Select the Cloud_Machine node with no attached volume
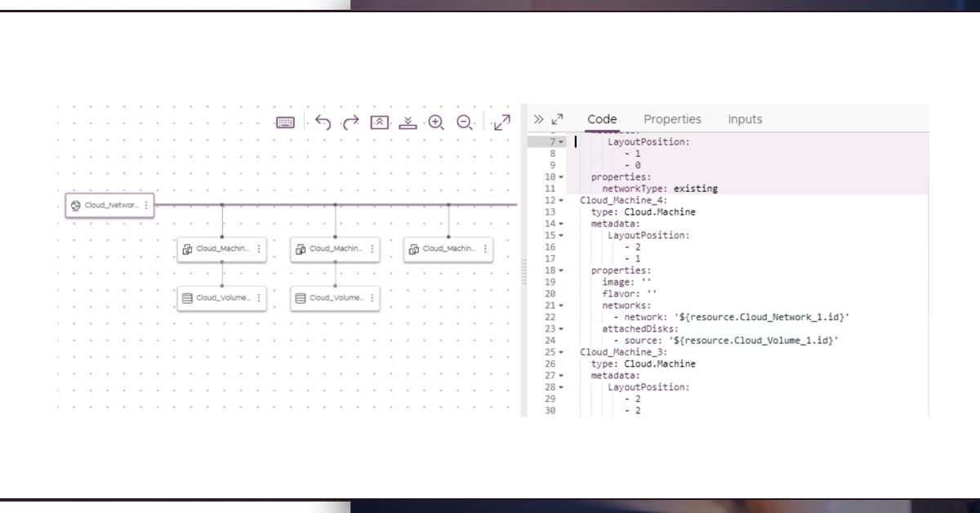This screenshot has width=980, height=513. pyautogui.click(x=448, y=248)
